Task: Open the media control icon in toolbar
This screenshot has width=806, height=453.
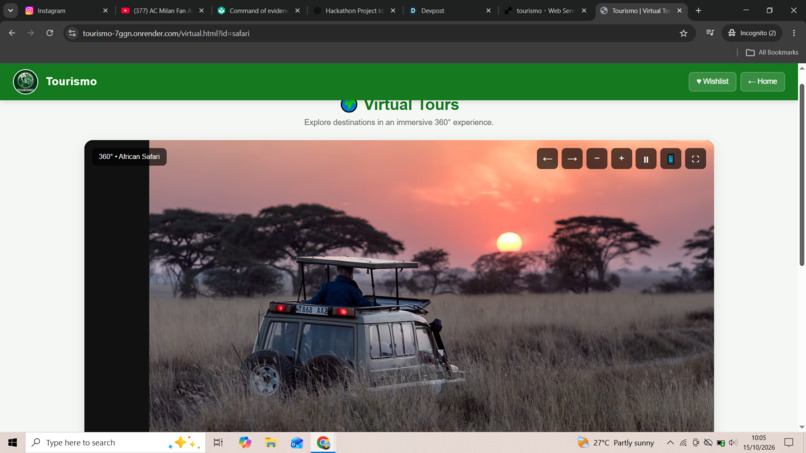Action: pos(710,33)
